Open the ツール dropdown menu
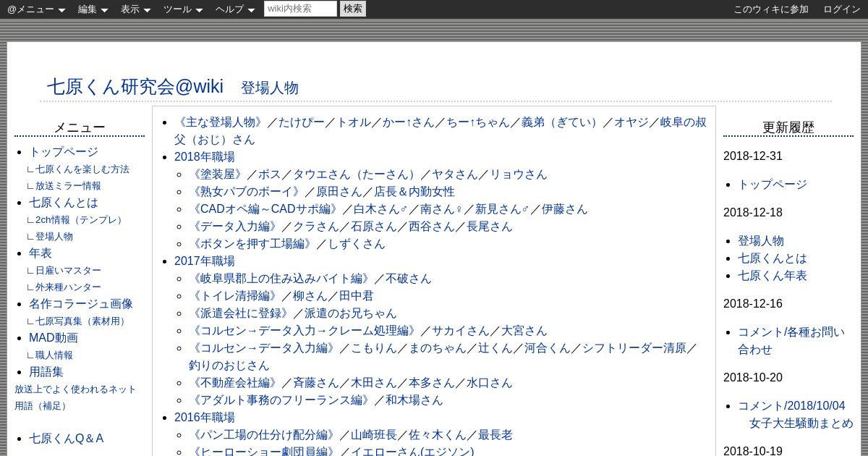 (183, 9)
